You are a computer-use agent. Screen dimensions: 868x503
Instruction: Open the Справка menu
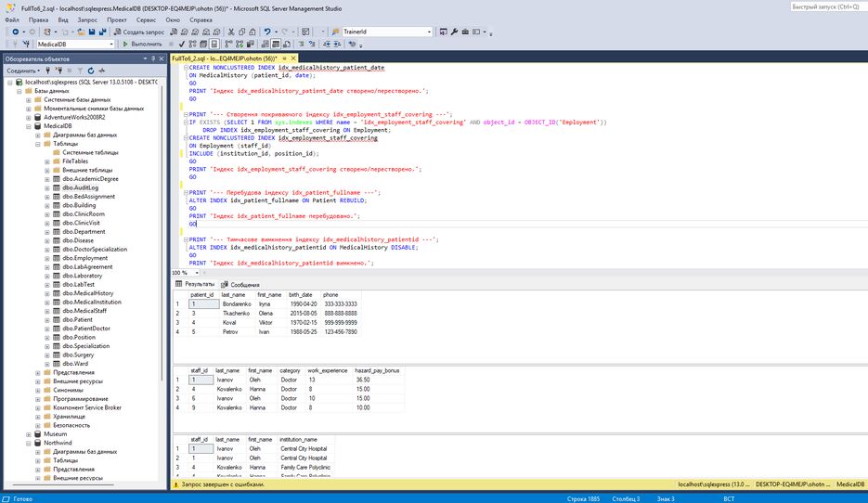201,19
